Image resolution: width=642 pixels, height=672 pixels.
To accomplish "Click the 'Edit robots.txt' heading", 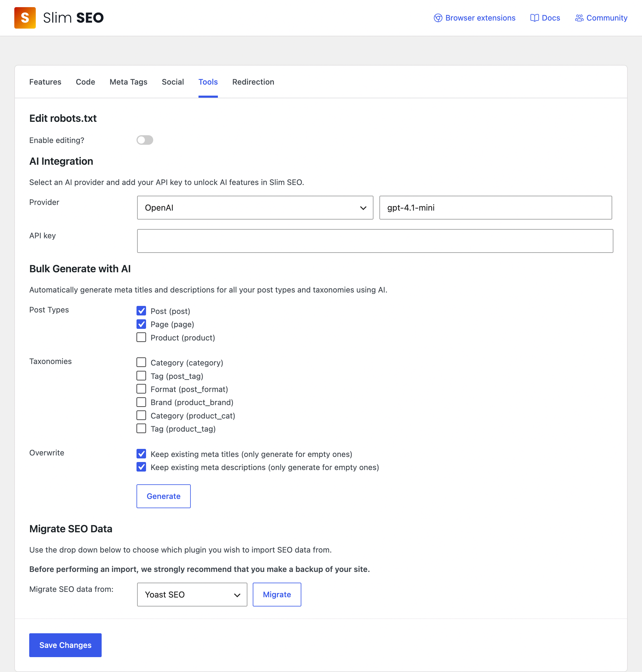I will point(63,118).
